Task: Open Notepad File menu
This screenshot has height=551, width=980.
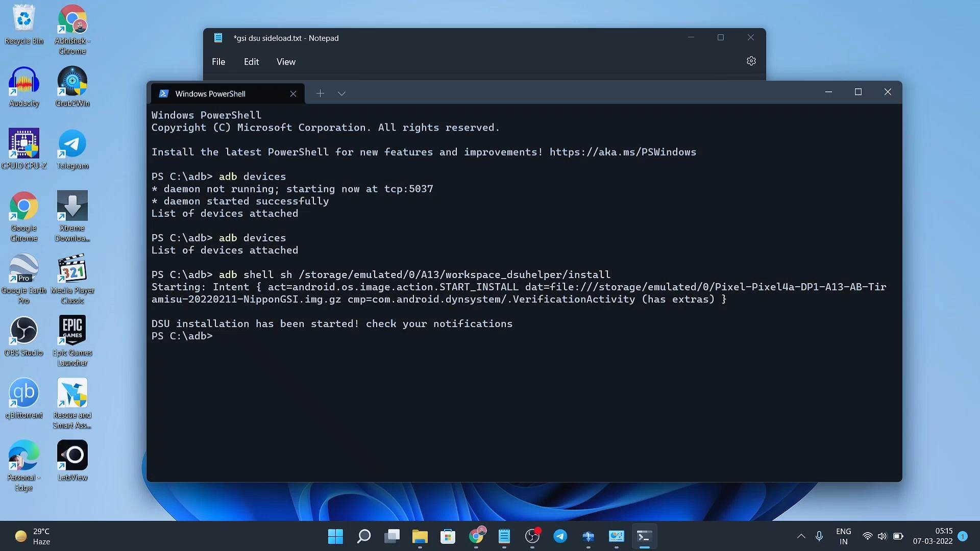Action: tap(218, 62)
